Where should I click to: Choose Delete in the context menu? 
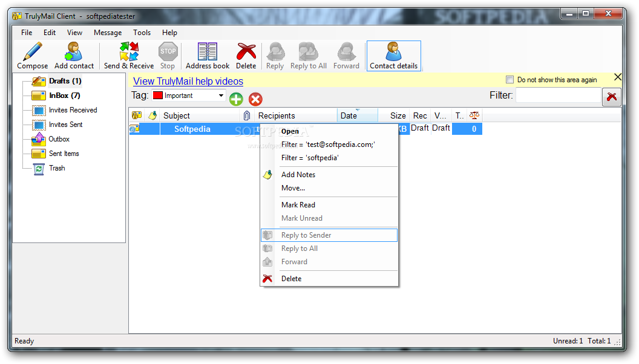(329, 279)
